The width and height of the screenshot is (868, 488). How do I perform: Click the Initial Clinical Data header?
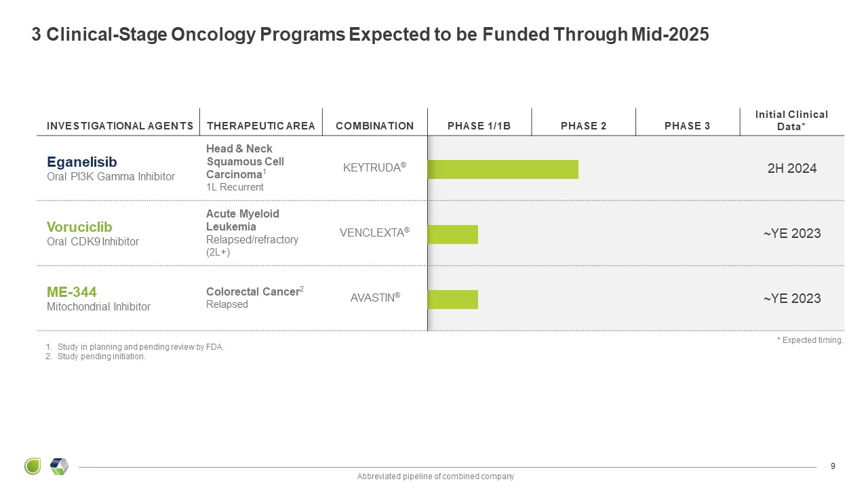[x=791, y=120]
